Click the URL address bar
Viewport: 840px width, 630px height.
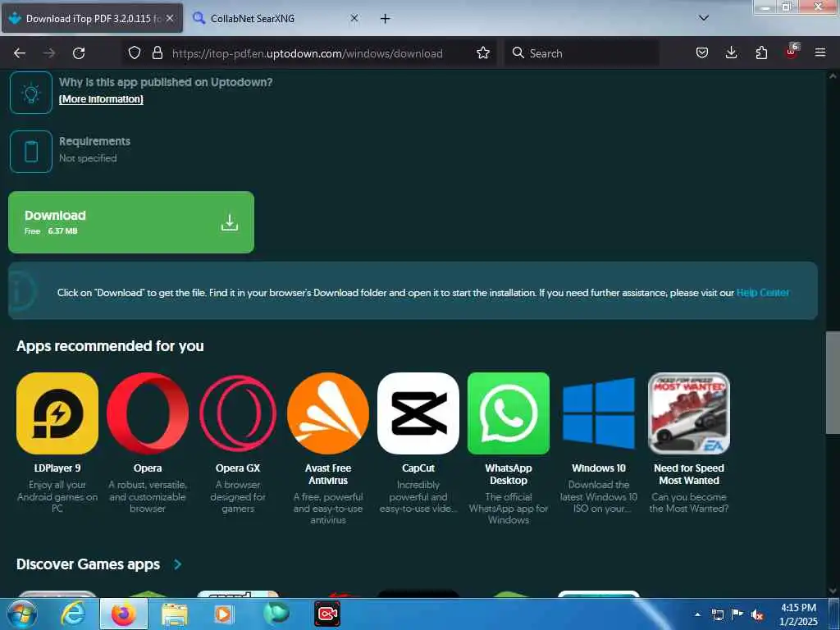pyautogui.click(x=308, y=53)
